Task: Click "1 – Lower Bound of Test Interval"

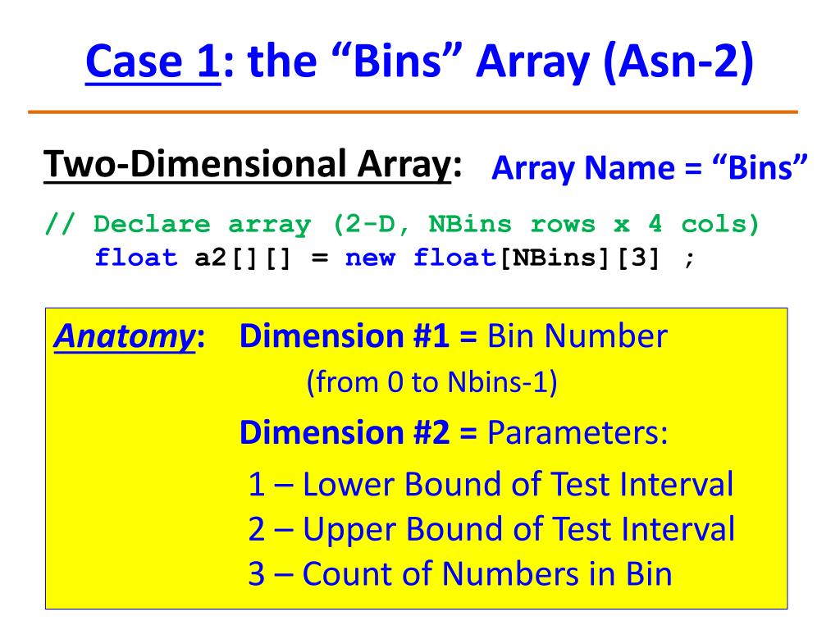Action: click(x=491, y=484)
